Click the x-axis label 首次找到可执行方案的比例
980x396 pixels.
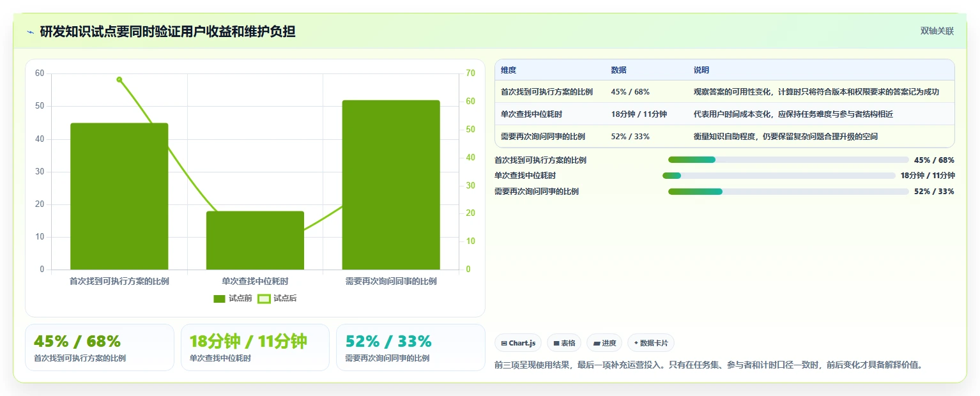[x=119, y=281]
